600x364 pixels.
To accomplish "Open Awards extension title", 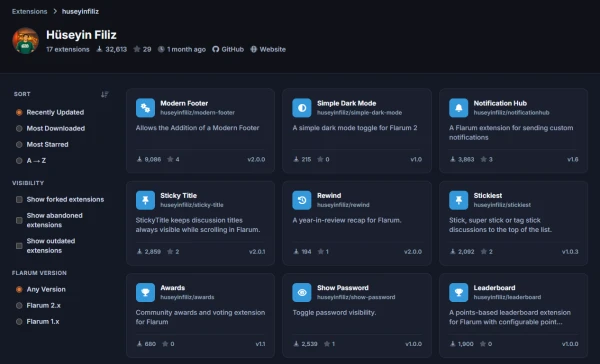I will [x=173, y=288].
